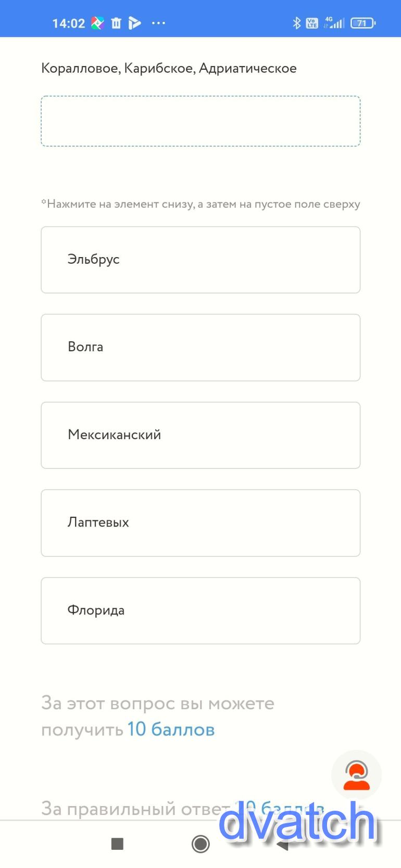Pick the Мексиканский answer option
Image resolution: width=401 pixels, height=868 pixels.
point(200,435)
